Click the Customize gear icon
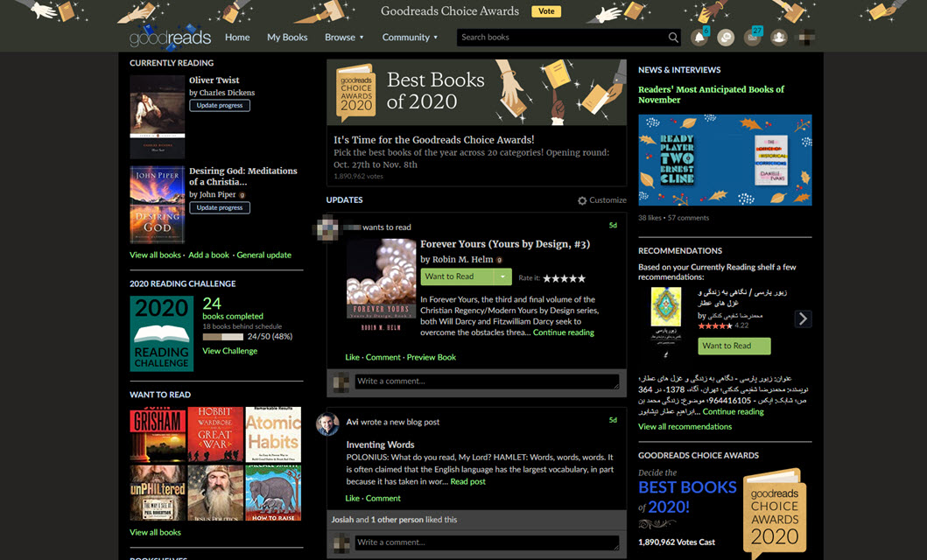 point(582,200)
